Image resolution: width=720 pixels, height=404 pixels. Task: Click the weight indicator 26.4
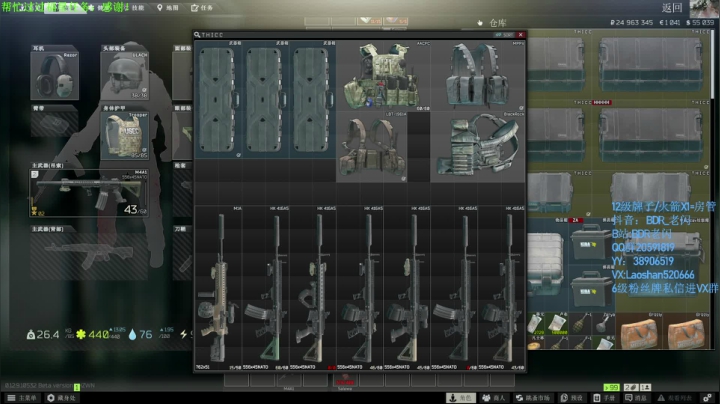click(x=43, y=335)
